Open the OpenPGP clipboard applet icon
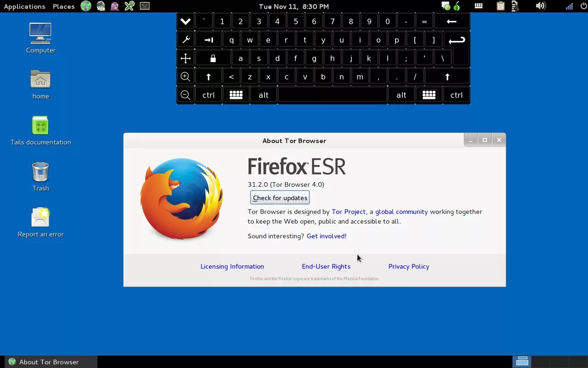The width and height of the screenshot is (588, 368). point(501,6)
